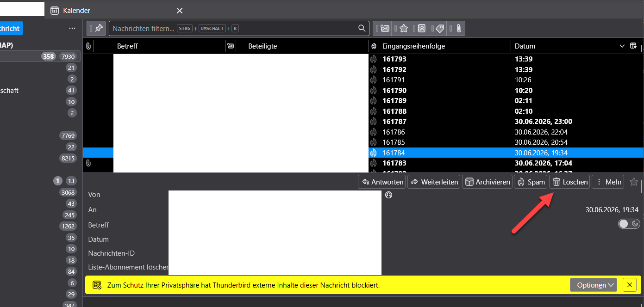644x307 pixels.
Task: Filter messages to unread only
Action: (x=382, y=28)
